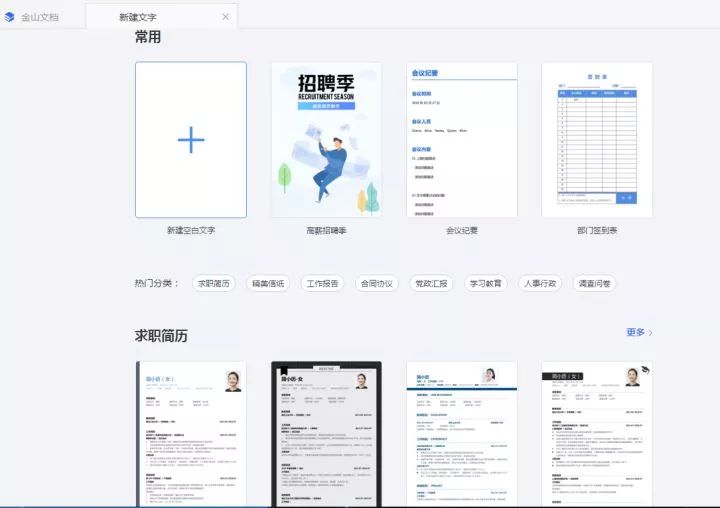Close the 新建文字 tab
Screen dimensions: 720x508
click(225, 17)
